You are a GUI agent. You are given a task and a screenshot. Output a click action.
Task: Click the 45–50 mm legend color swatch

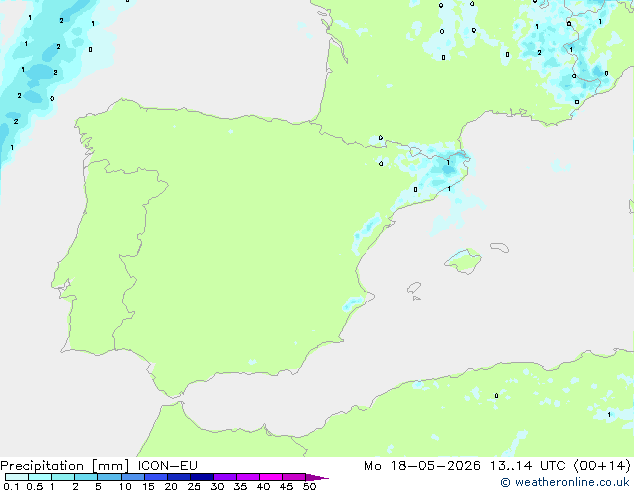(294, 477)
